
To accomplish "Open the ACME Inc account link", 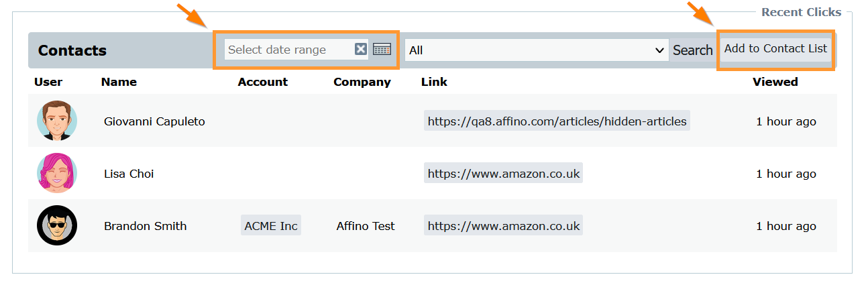I will tap(270, 226).
